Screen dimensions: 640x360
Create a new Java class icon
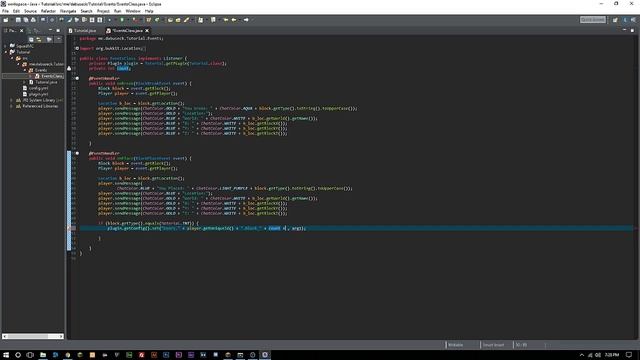click(157, 20)
